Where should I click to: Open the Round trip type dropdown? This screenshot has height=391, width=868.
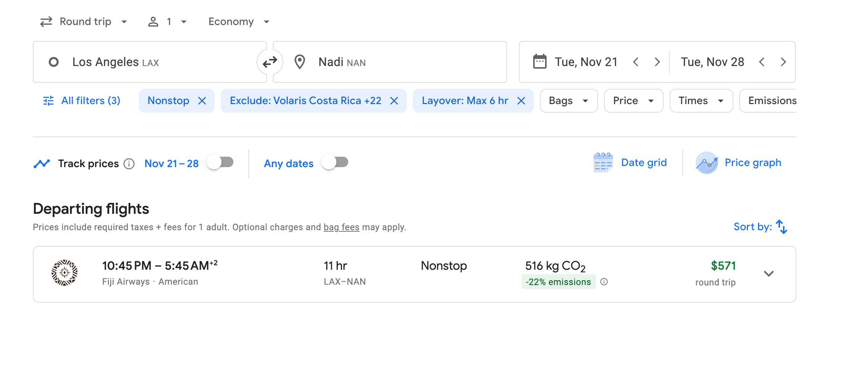(x=84, y=22)
